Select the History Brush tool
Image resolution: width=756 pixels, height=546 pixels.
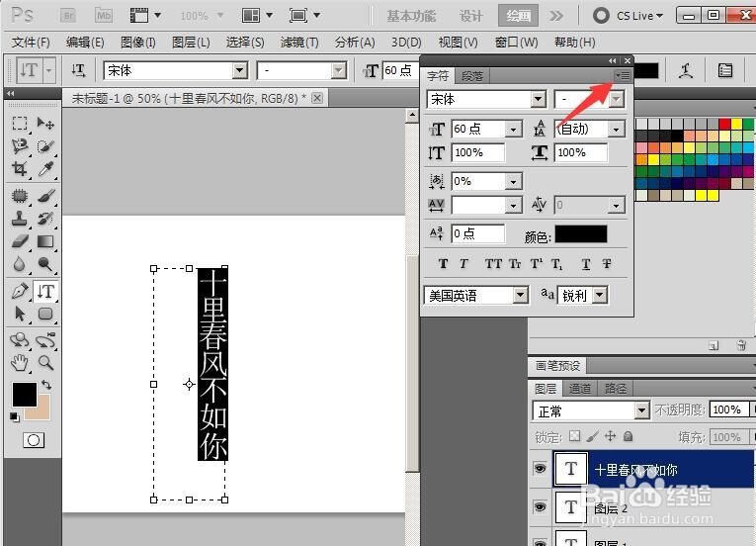pyautogui.click(x=45, y=219)
